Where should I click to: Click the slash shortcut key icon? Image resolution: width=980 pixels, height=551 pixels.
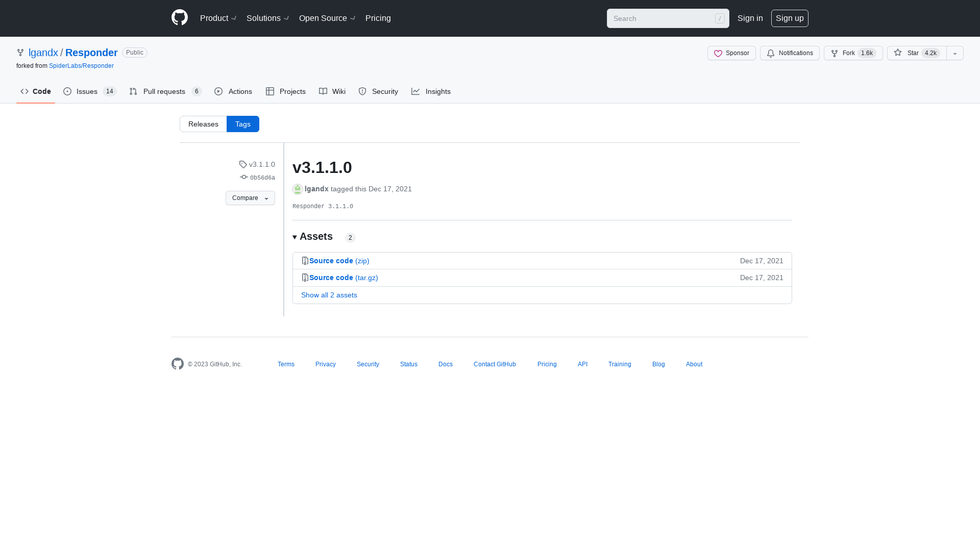[x=720, y=18]
